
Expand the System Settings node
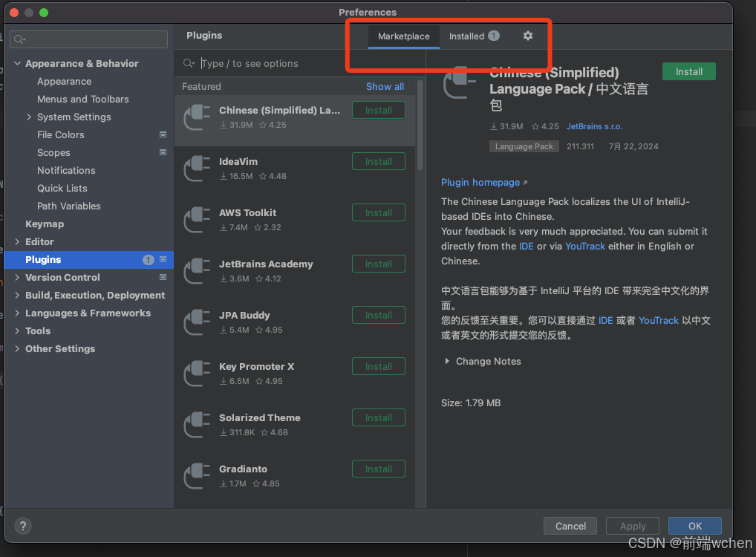(x=29, y=117)
